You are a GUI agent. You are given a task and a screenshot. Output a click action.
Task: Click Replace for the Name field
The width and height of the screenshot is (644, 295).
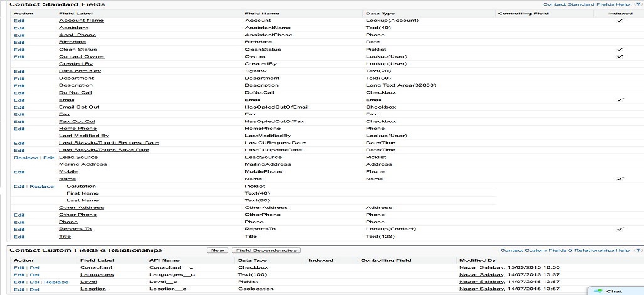pyautogui.click(x=42, y=186)
